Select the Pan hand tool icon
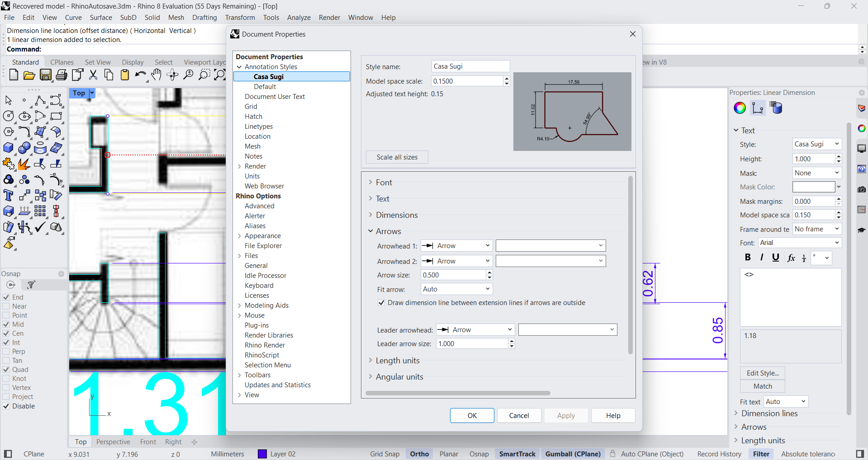 click(x=156, y=75)
